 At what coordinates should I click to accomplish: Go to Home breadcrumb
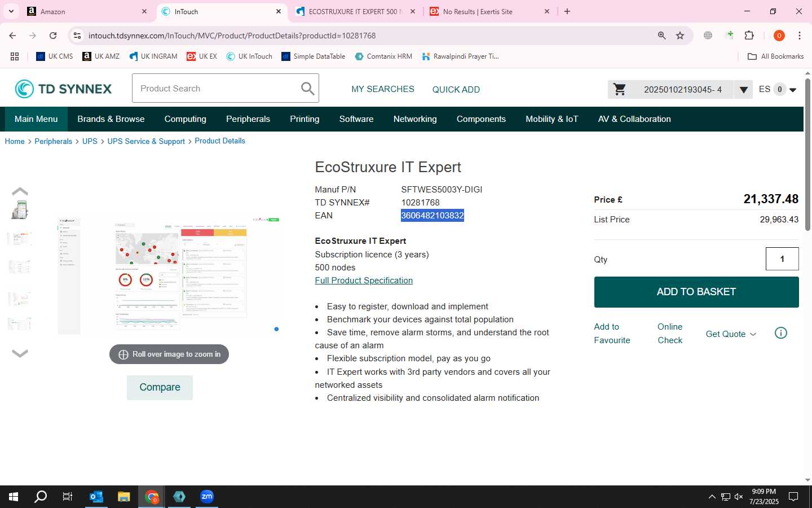coord(15,141)
